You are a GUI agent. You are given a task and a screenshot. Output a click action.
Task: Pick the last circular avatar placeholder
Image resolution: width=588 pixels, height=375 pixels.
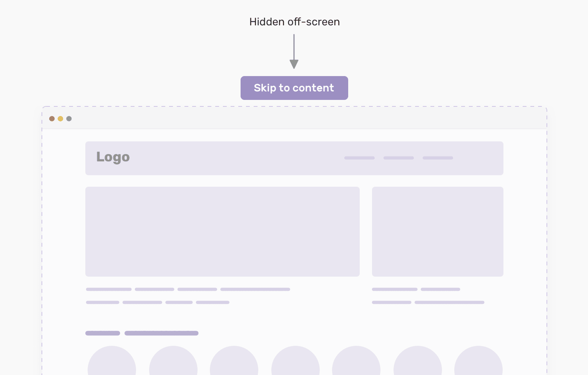coord(478,361)
